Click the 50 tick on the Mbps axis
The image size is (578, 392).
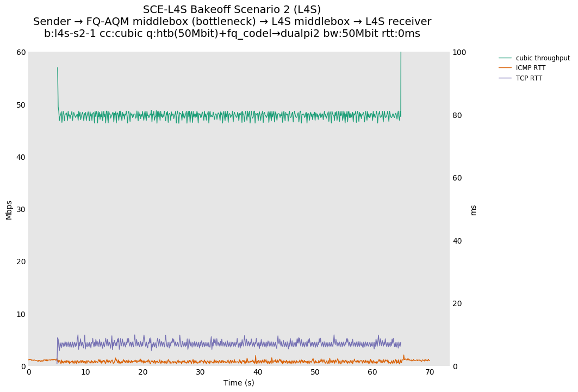click(x=21, y=105)
